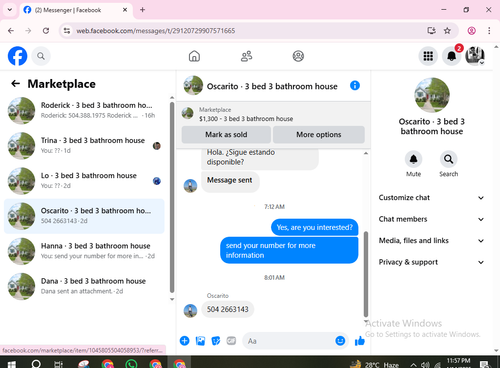Click the Facebook search magnifier icon
Viewport: 500px width, 368px height.
coord(41,56)
